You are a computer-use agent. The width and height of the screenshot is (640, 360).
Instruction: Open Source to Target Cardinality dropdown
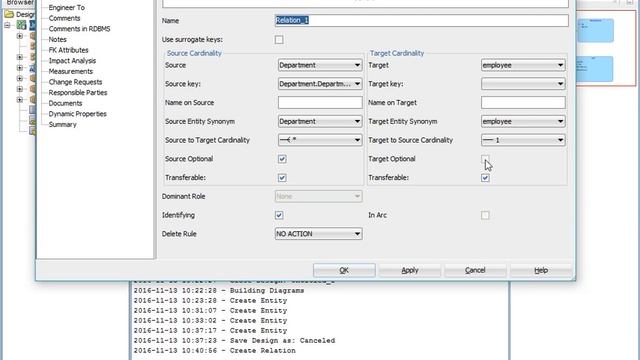coord(320,140)
